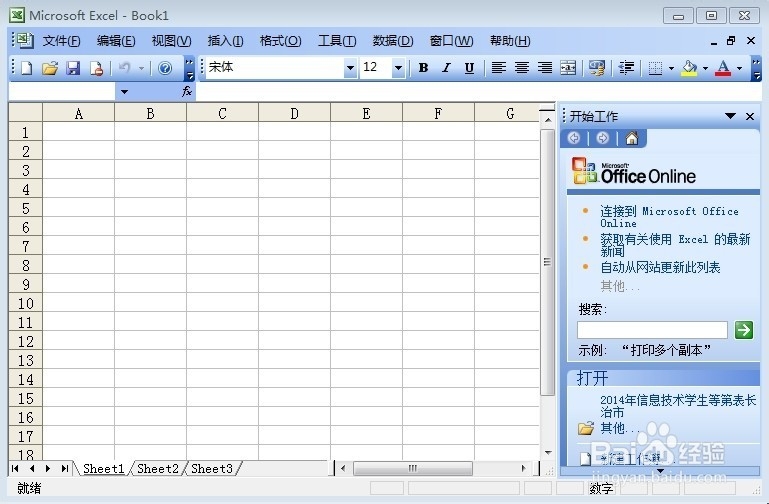Create a new blank workbook icon
Viewport: 769px width, 504px height.
click(x=26, y=68)
